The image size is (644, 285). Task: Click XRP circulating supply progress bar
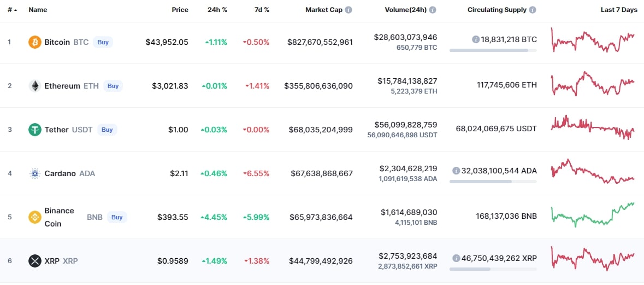493,269
